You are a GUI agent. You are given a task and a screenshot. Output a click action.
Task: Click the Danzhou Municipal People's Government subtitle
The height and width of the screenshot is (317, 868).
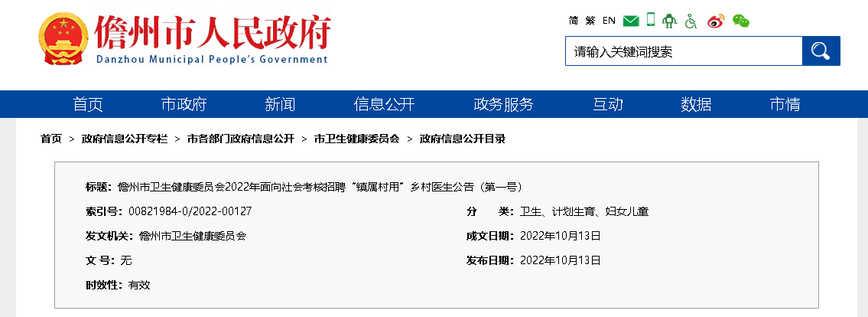click(212, 59)
